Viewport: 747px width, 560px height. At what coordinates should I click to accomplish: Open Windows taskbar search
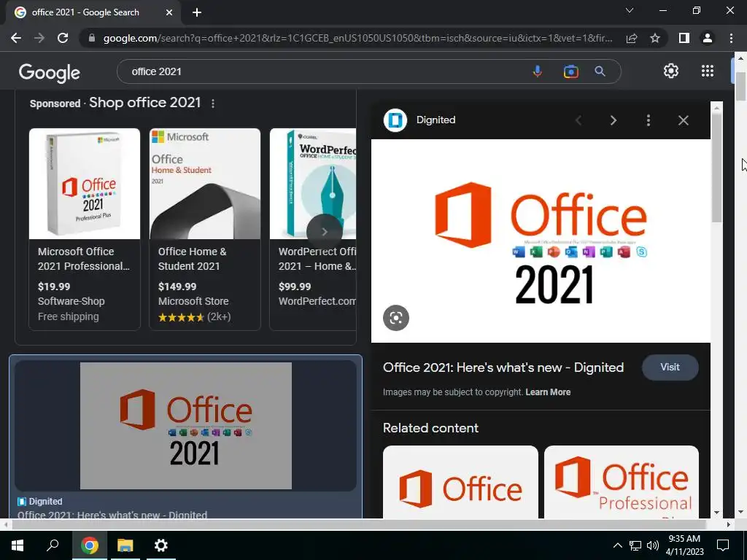point(53,545)
